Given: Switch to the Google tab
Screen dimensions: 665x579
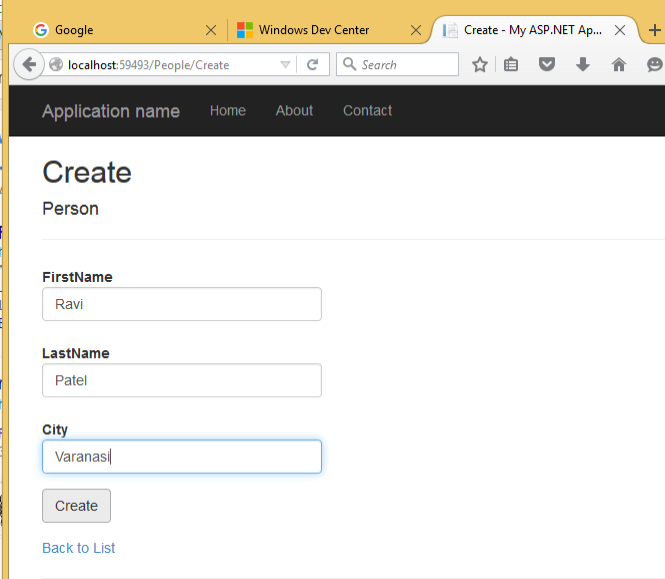Looking at the screenshot, I should [110, 30].
